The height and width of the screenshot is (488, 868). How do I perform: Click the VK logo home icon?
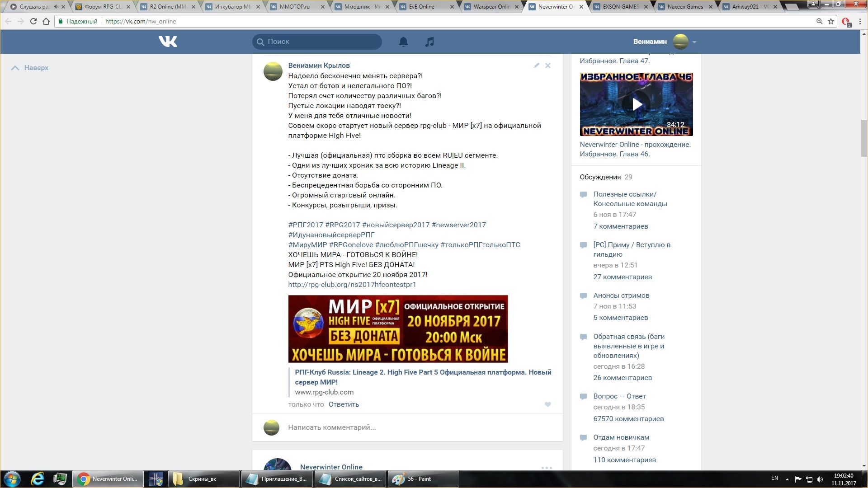point(168,42)
